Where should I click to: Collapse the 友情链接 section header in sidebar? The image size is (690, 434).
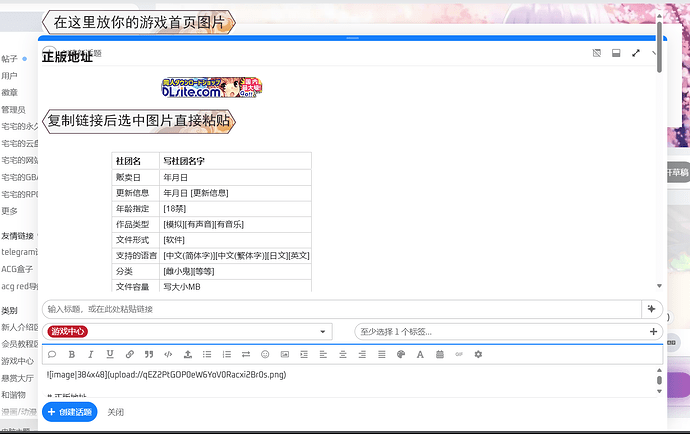click(x=18, y=236)
